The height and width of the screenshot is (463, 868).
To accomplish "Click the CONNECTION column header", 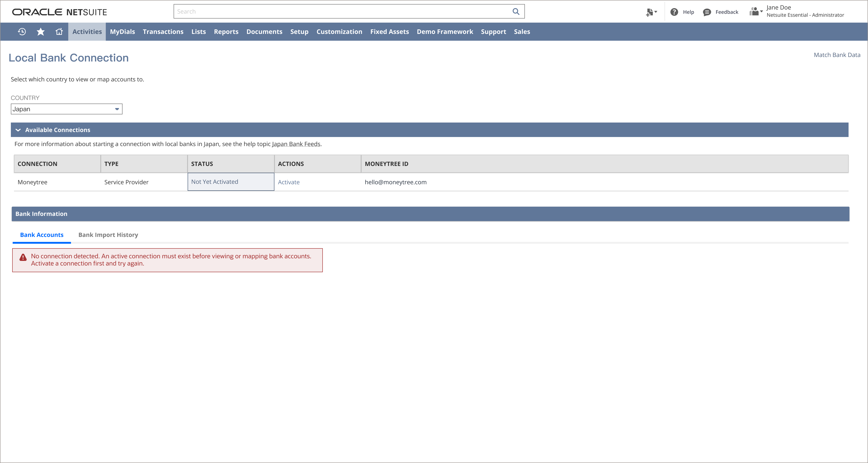I will click(x=57, y=164).
